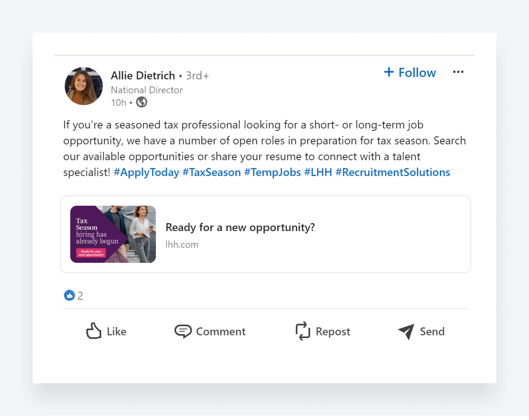Open the Allie Dietrich name link

[143, 75]
